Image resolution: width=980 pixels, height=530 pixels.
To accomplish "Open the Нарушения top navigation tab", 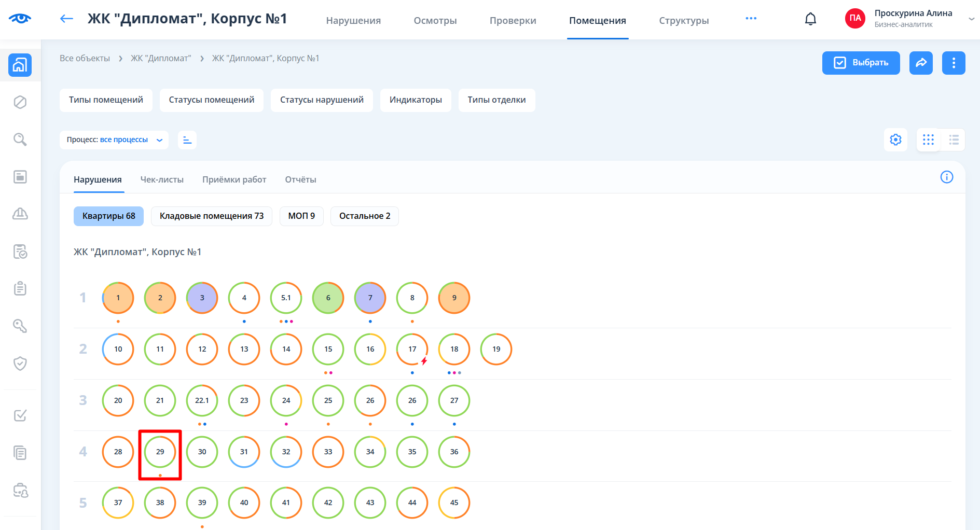I will (353, 21).
